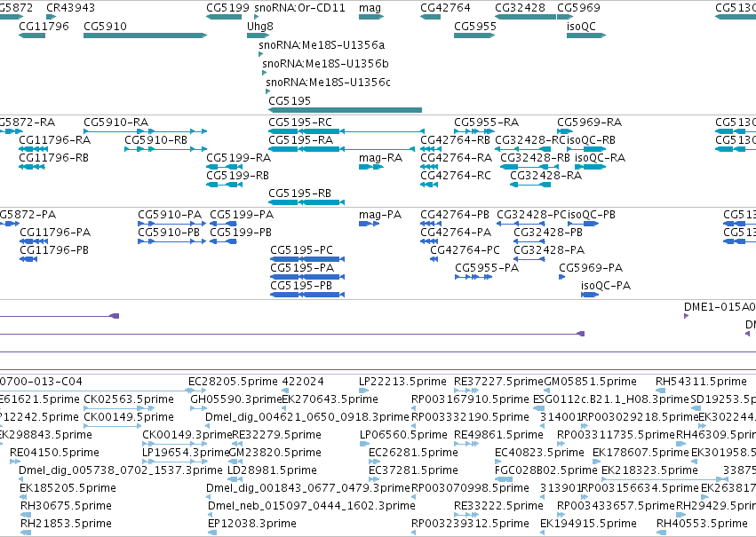The width and height of the screenshot is (756, 537).
Task: Click the RE04150.5prime EST label
Action: [x=54, y=453]
